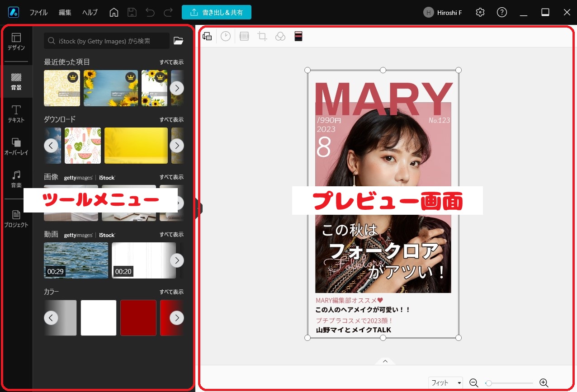Open the フィット zoom dropdown
The width and height of the screenshot is (577, 392).
click(x=446, y=383)
